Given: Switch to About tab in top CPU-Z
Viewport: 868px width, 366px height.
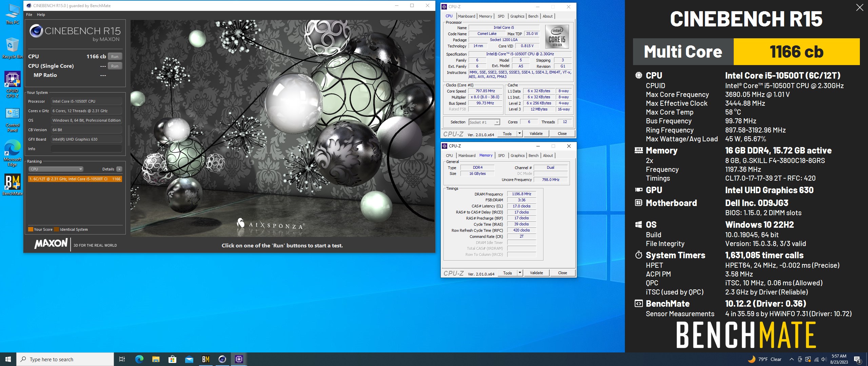Looking at the screenshot, I should pos(548,16).
